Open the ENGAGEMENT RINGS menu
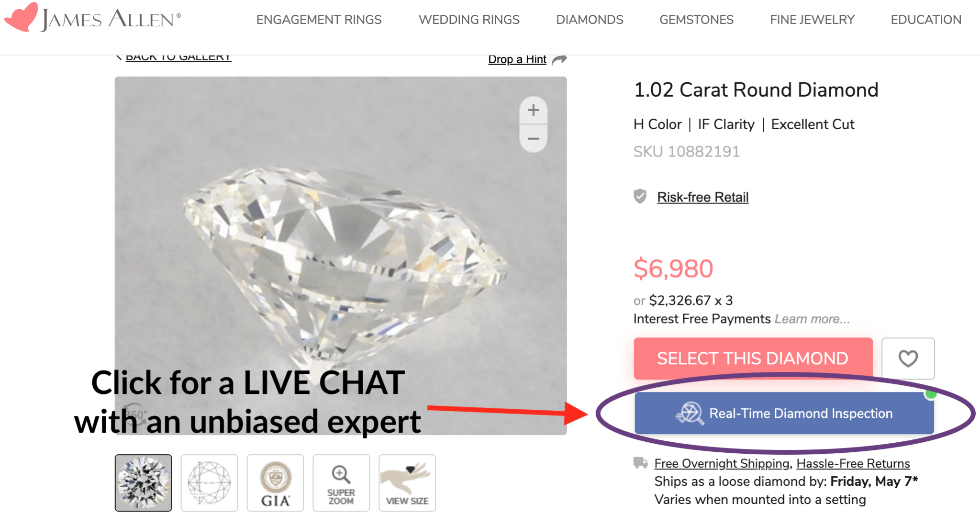The height and width of the screenshot is (526, 980). 319,20
